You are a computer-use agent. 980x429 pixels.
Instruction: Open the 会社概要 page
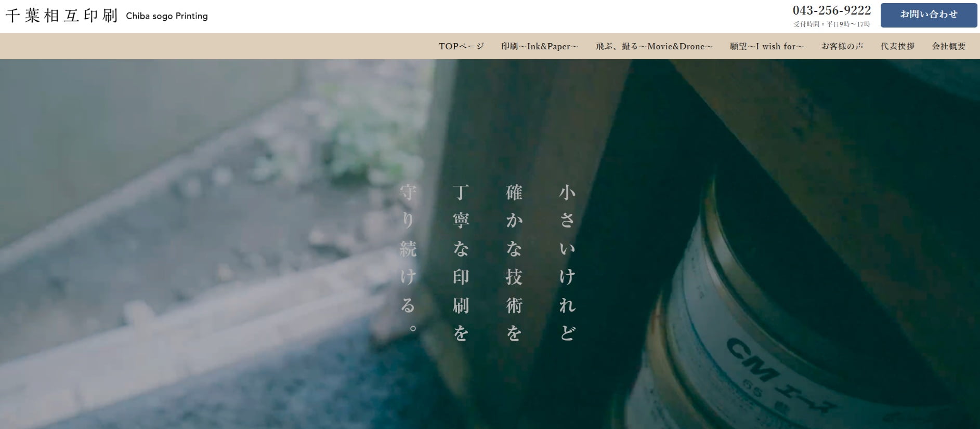pyautogui.click(x=949, y=46)
